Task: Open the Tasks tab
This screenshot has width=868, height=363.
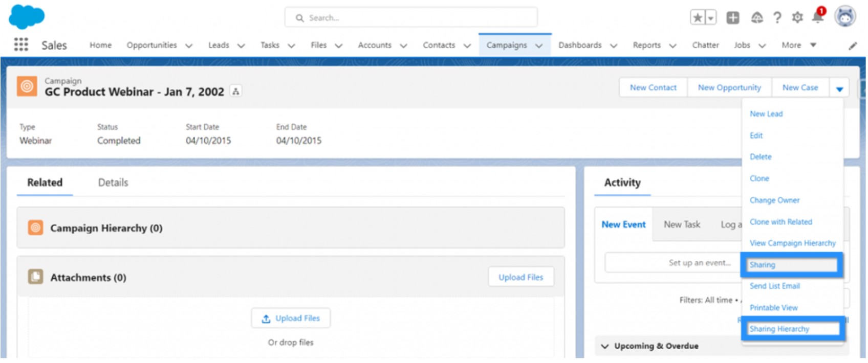Action: 270,45
